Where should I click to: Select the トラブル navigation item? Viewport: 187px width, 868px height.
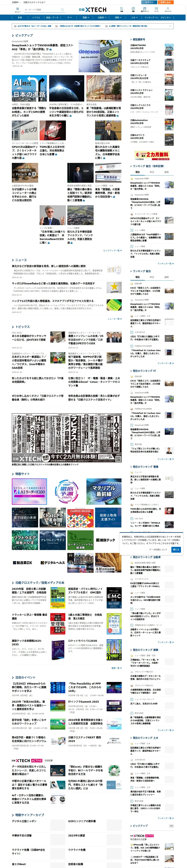point(36,18)
